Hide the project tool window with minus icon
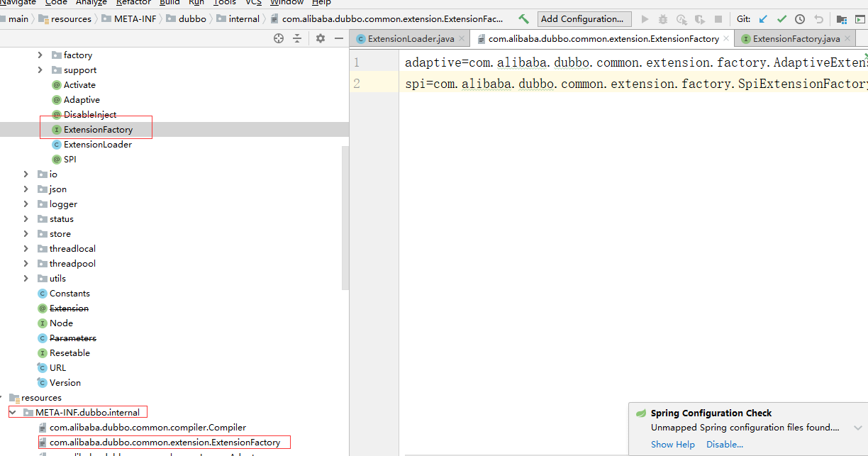This screenshot has width=868, height=456. click(x=339, y=38)
